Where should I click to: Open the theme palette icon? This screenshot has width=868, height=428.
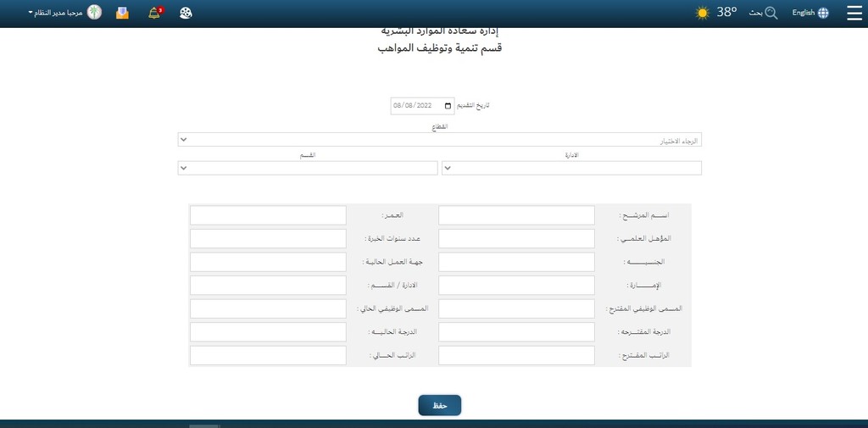pos(186,14)
